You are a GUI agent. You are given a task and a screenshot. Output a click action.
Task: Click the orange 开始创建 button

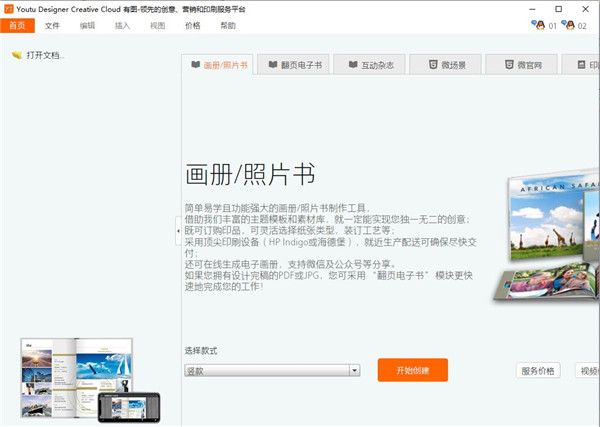point(412,370)
